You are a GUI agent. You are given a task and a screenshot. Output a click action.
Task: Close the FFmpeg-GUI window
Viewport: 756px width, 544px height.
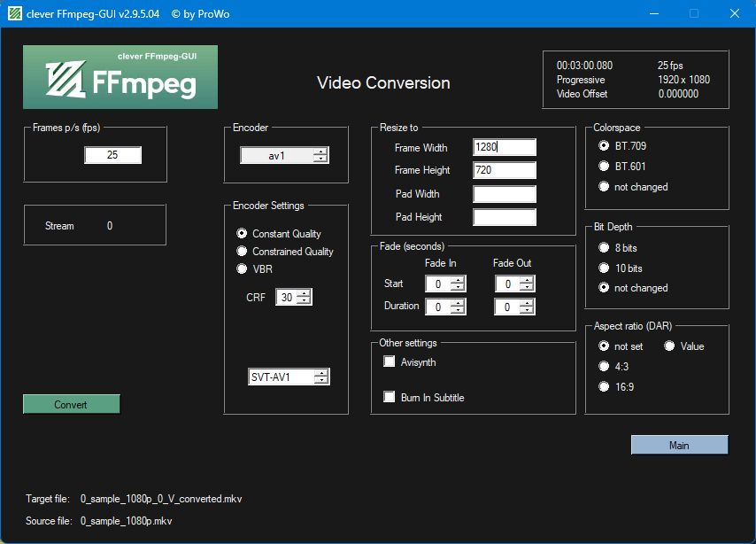pyautogui.click(x=734, y=13)
